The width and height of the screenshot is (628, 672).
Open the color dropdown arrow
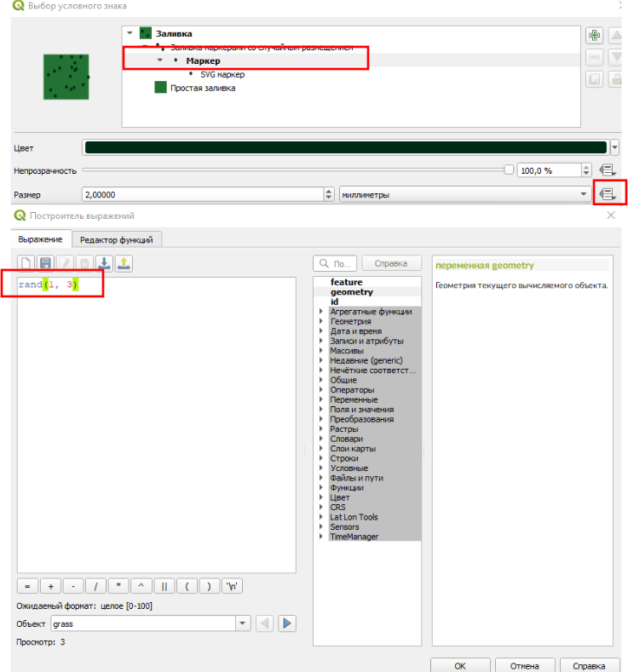coord(614,147)
